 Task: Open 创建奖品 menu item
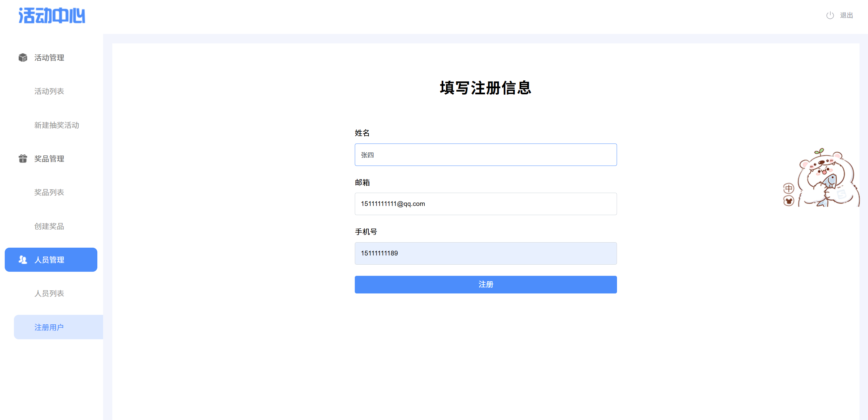coord(49,226)
